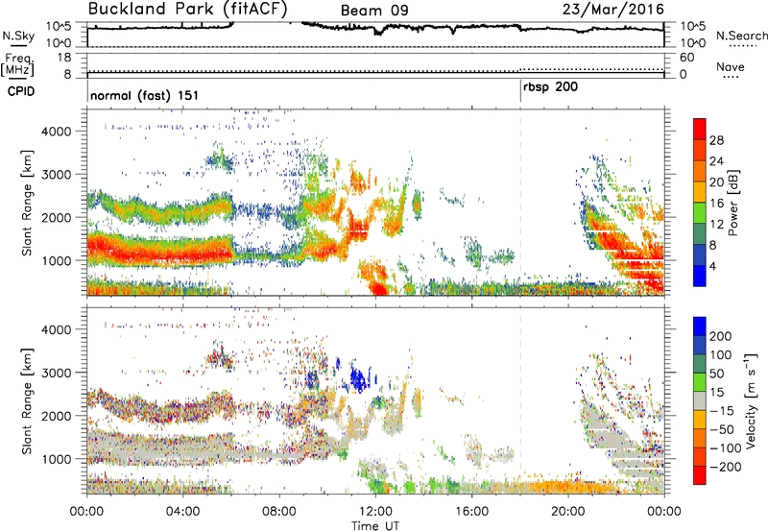Click the "Buckland Park (fitACF)" title

pos(187,10)
